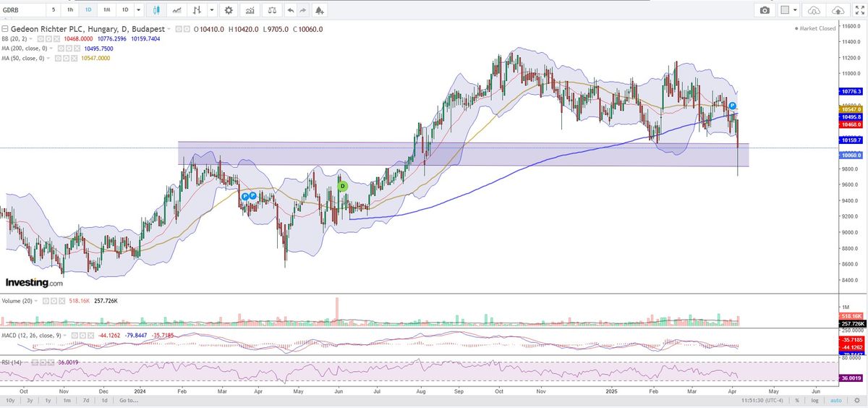868x408 pixels.
Task: Save chart layout to cloud
Action: (838, 10)
